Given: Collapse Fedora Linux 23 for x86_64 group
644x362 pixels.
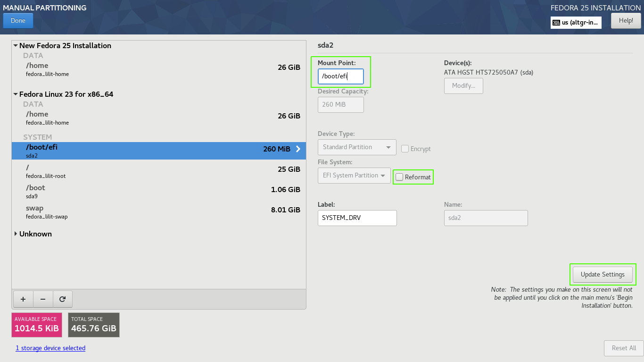Looking at the screenshot, I should click(x=16, y=94).
